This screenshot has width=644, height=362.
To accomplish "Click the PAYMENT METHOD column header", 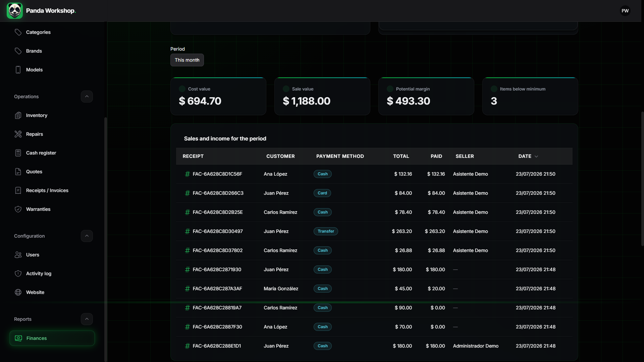I will (x=340, y=156).
